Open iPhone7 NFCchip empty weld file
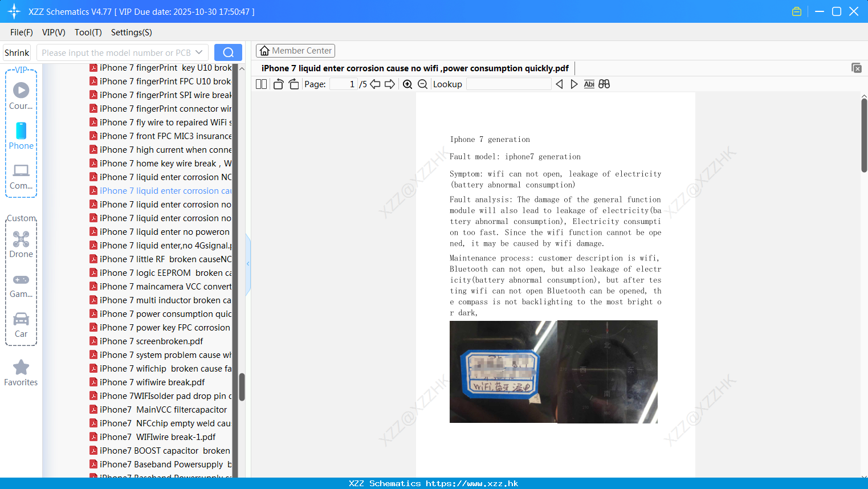 [161, 423]
